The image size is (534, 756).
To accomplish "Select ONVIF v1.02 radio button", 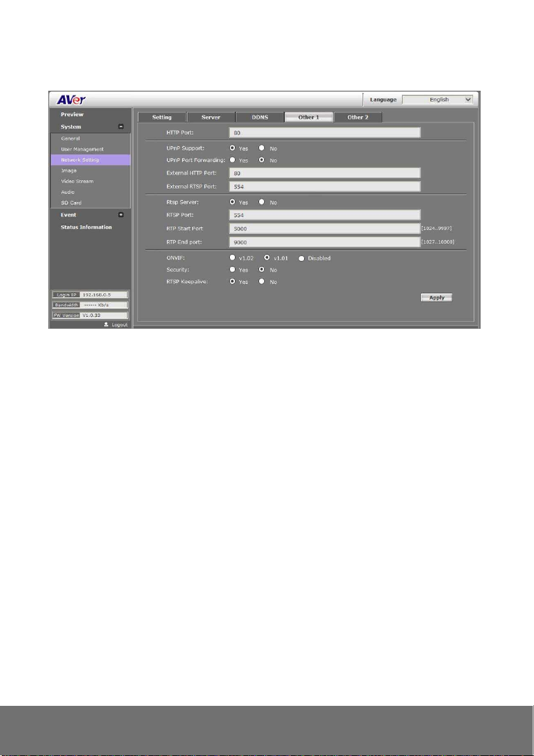I will 232,258.
